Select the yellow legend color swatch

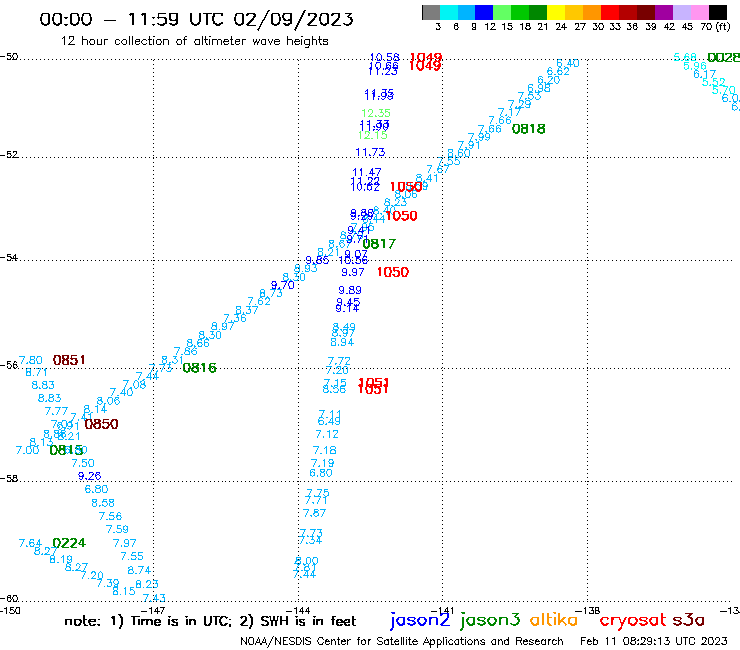point(556,12)
